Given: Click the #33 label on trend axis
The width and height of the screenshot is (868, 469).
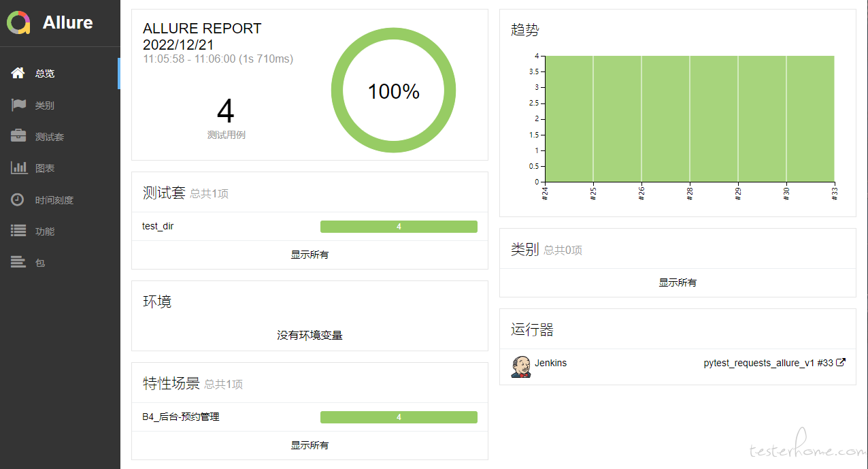Looking at the screenshot, I should [835, 194].
